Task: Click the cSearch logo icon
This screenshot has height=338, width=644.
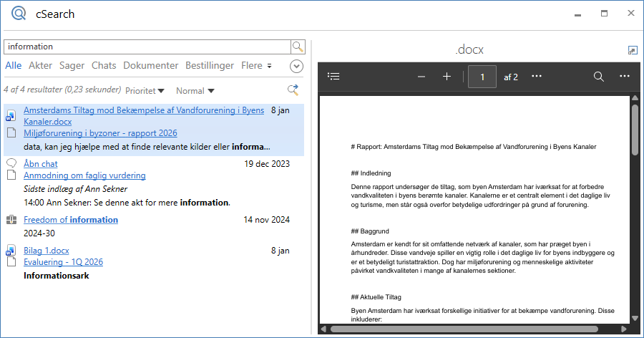Action: pyautogui.click(x=19, y=14)
